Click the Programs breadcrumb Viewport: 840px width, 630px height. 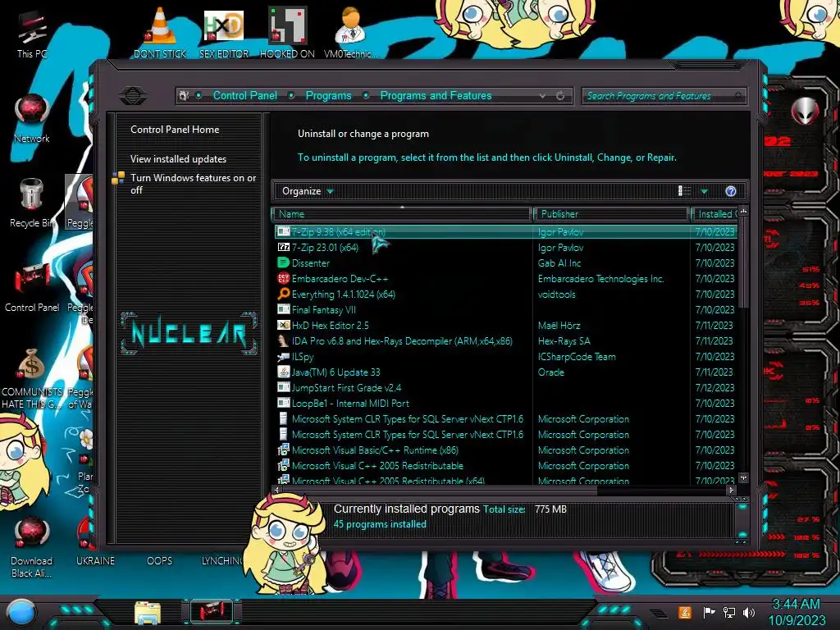[328, 96]
